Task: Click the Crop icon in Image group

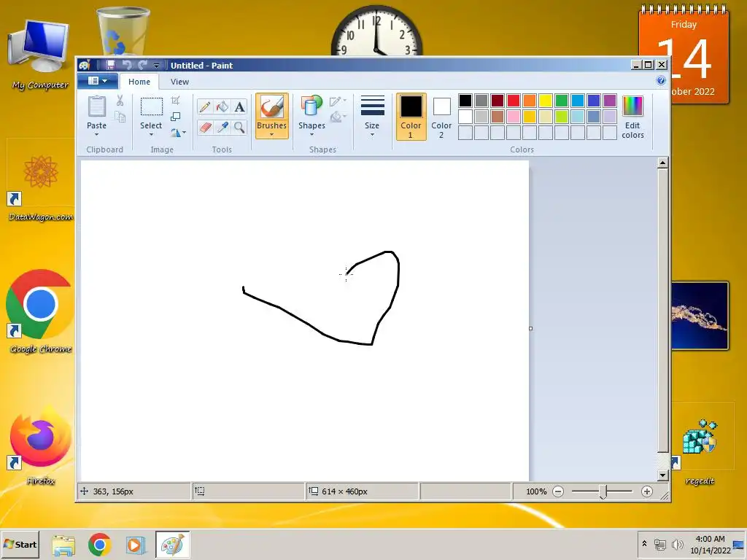Action: tap(175, 101)
